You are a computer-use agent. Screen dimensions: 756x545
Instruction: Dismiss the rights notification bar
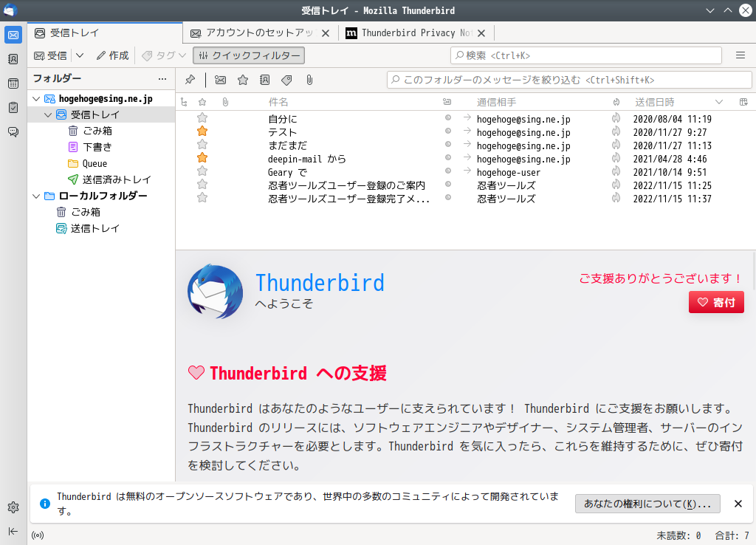pos(738,504)
